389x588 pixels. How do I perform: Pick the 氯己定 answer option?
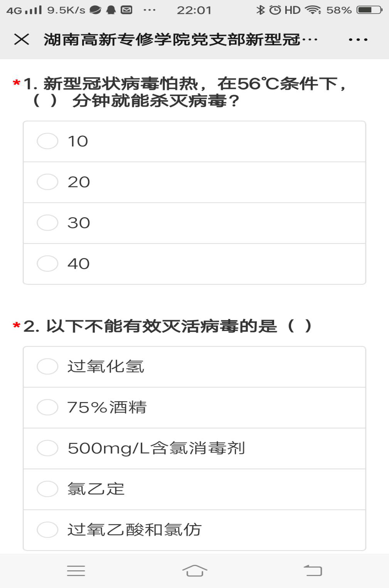point(47,489)
